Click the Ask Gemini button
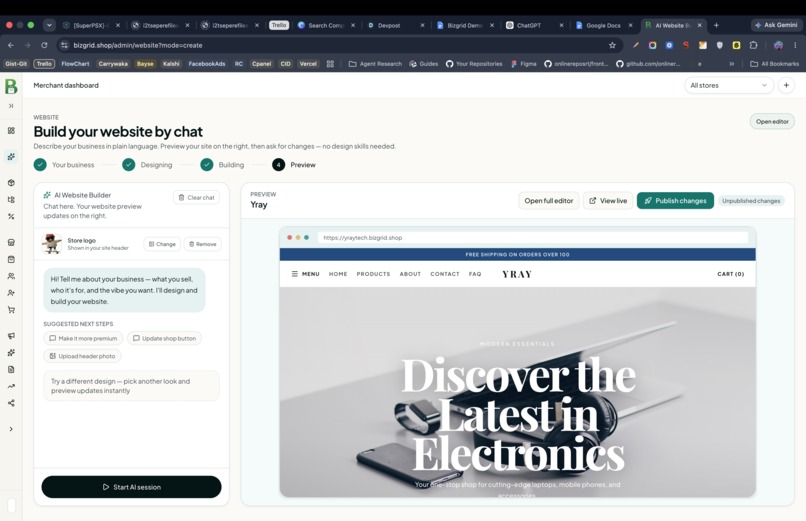The height and width of the screenshot is (521, 806). 776,25
